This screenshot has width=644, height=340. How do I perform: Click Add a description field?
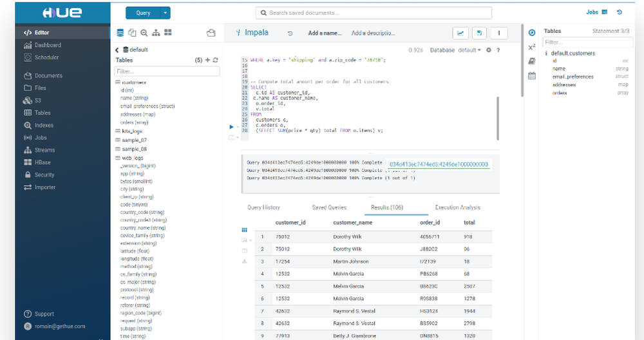[x=374, y=33]
